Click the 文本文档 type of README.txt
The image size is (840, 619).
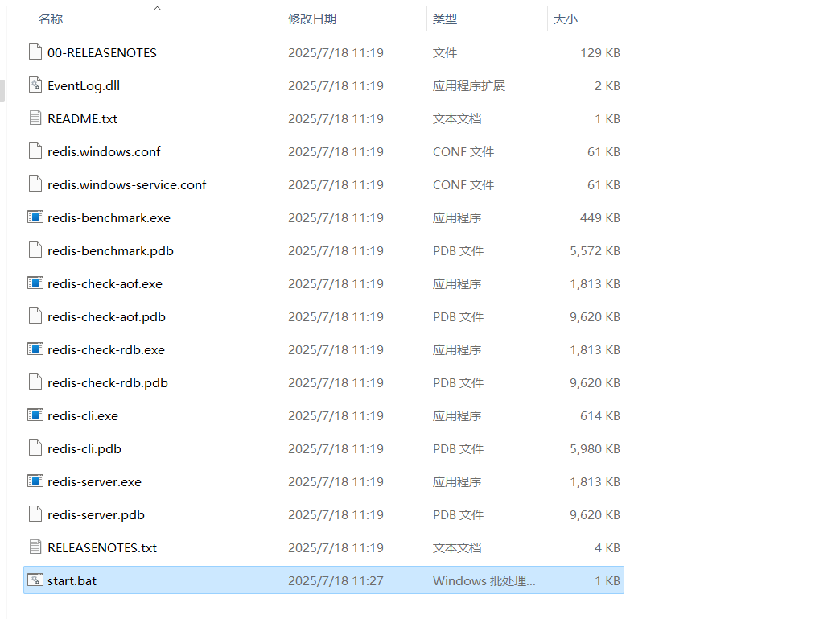457,118
